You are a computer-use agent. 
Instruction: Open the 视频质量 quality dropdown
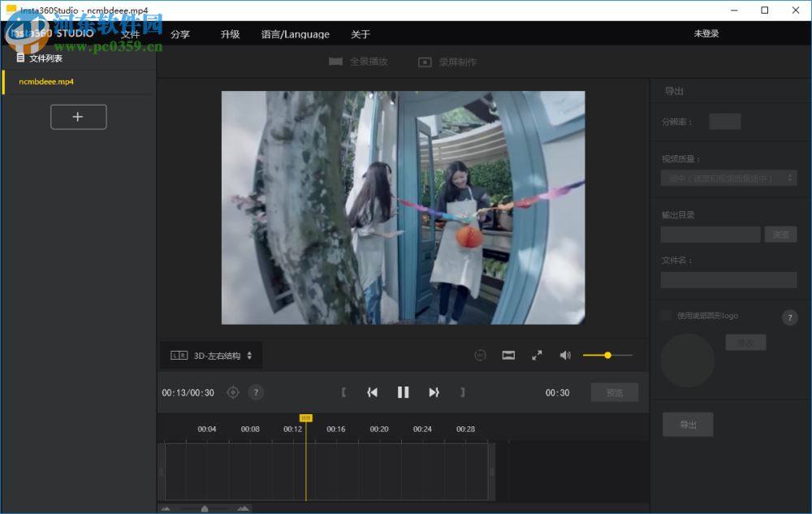pyautogui.click(x=728, y=177)
